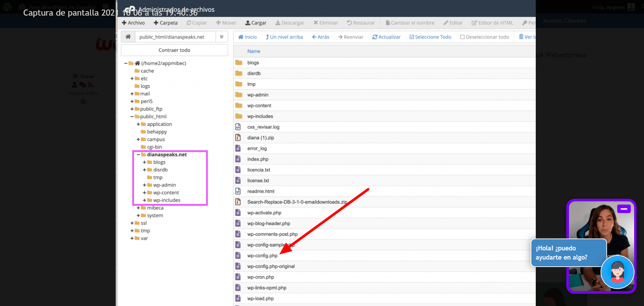Collapse the /home2/appmibec root node
The image size is (644, 306).
point(126,63)
